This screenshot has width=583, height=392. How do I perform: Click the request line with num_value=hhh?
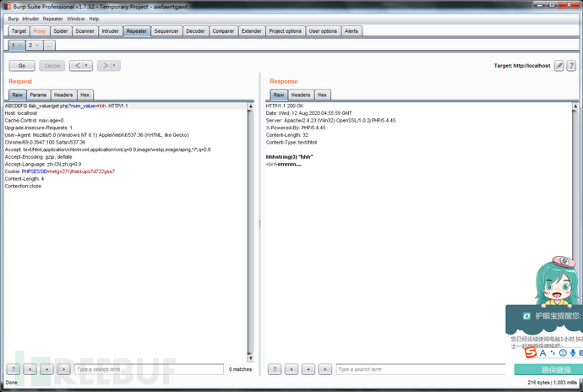pyautogui.click(x=66, y=106)
